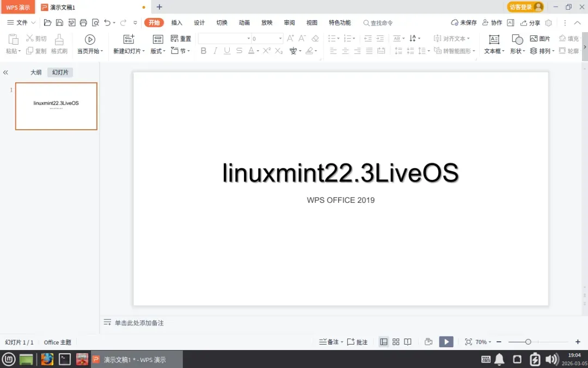Click the new slide icon
Screen dimensions: 588x368
pyautogui.click(x=128, y=39)
